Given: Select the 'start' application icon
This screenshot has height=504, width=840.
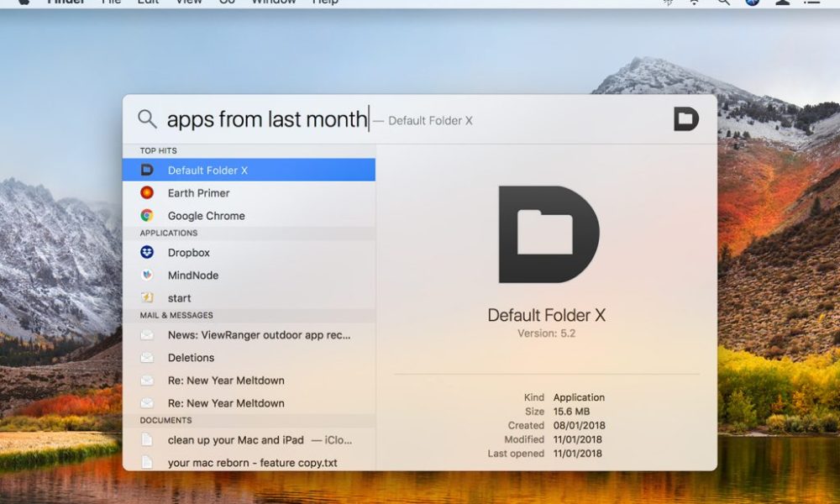Looking at the screenshot, I should pyautogui.click(x=147, y=298).
